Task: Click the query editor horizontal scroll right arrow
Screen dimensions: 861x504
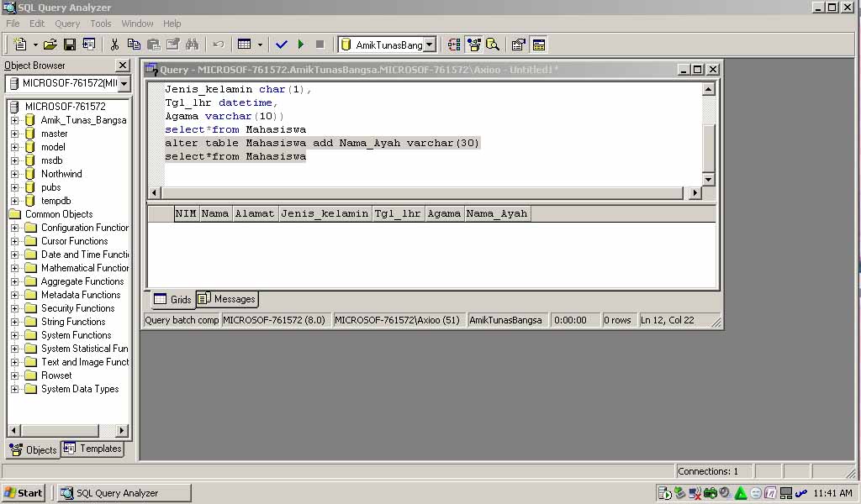Action: 695,192
